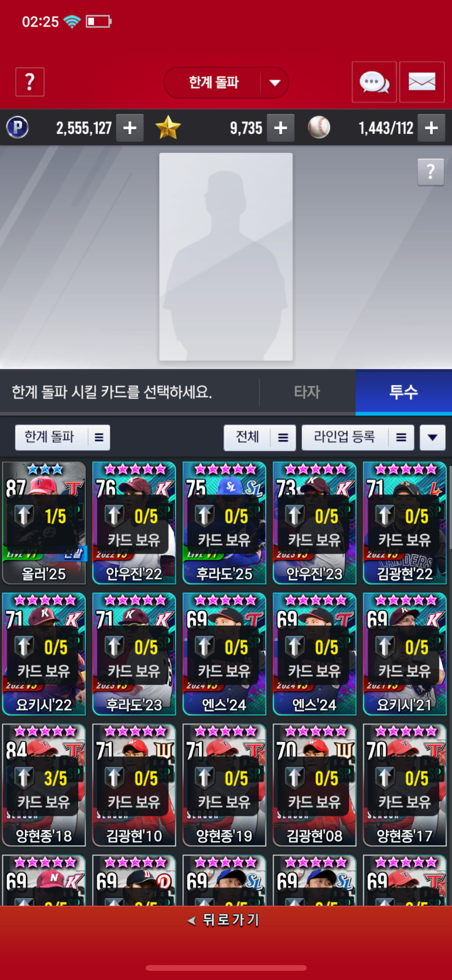Open the 라인업 등록 filter dropdown
The height and width of the screenshot is (980, 452).
coord(358,437)
